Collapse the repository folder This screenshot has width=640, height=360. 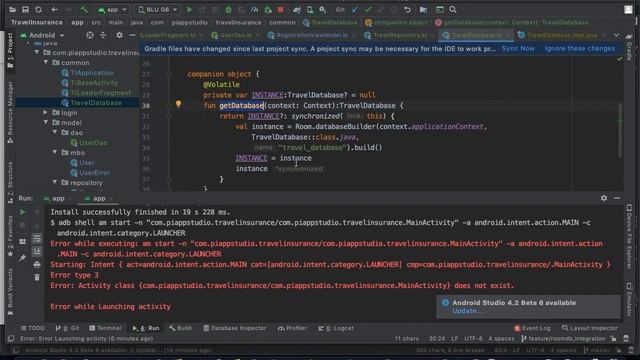(x=55, y=182)
